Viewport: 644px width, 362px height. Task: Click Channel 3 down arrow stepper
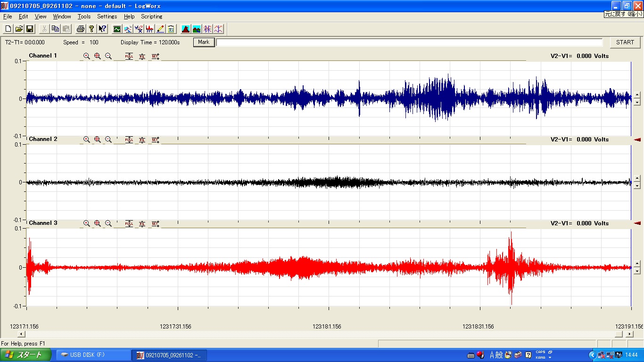(637, 271)
